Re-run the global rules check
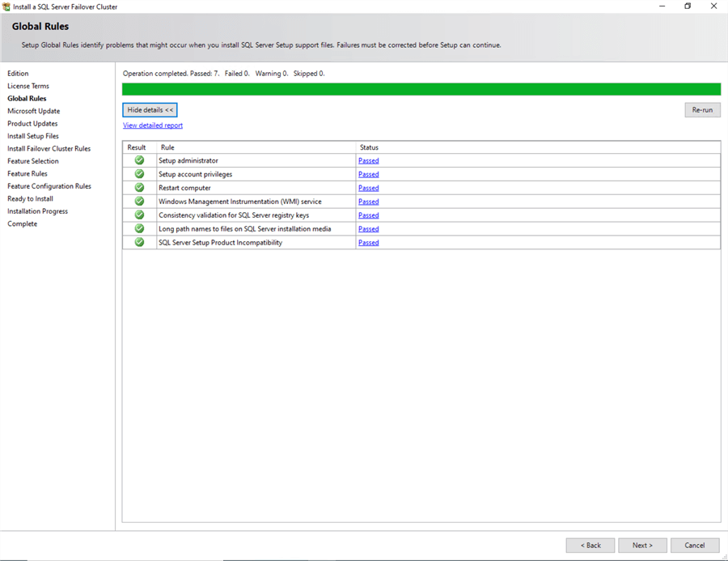 (x=702, y=110)
